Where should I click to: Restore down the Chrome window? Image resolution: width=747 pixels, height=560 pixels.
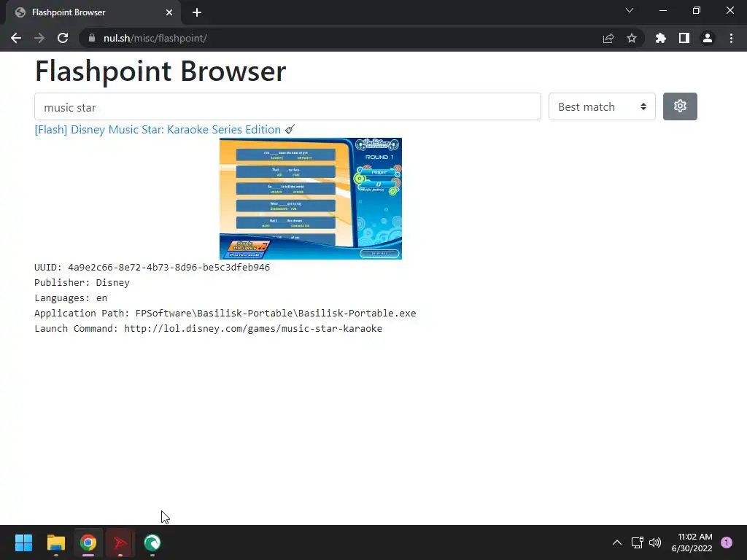point(697,10)
